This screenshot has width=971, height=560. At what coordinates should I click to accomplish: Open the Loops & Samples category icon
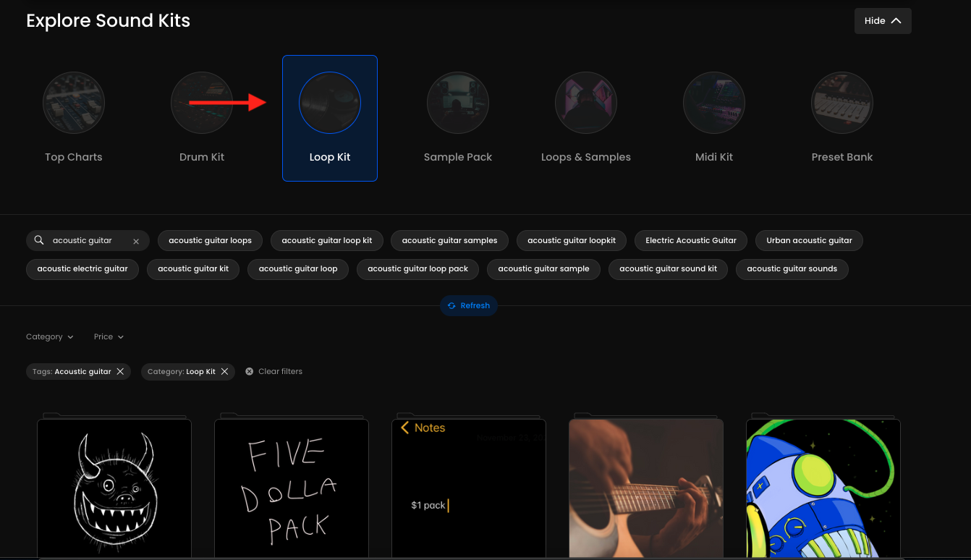point(586,103)
